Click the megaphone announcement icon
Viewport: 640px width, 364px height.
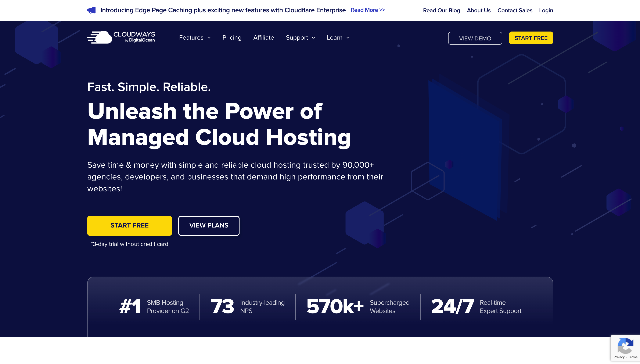(x=91, y=10)
